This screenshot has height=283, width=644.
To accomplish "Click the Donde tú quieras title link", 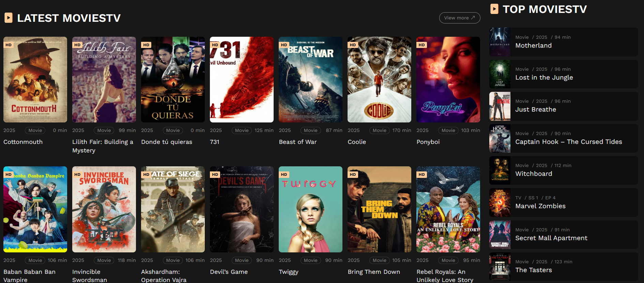I will coord(167,142).
